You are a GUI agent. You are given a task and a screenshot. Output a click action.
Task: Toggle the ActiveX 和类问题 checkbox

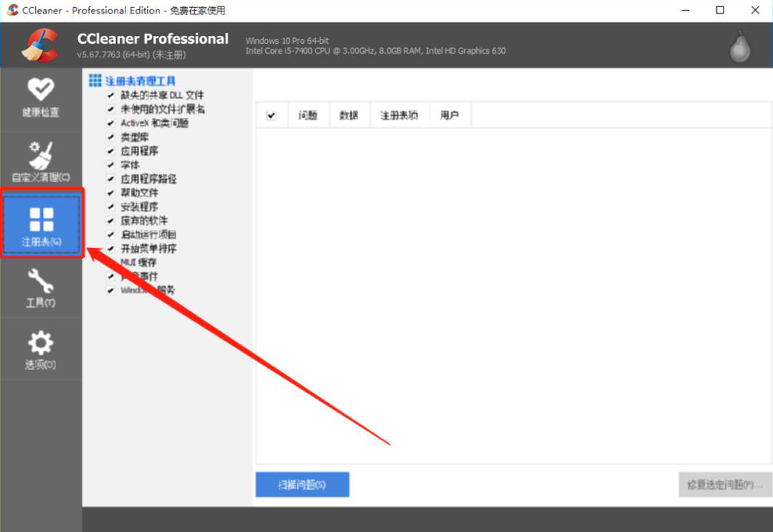tap(110, 123)
